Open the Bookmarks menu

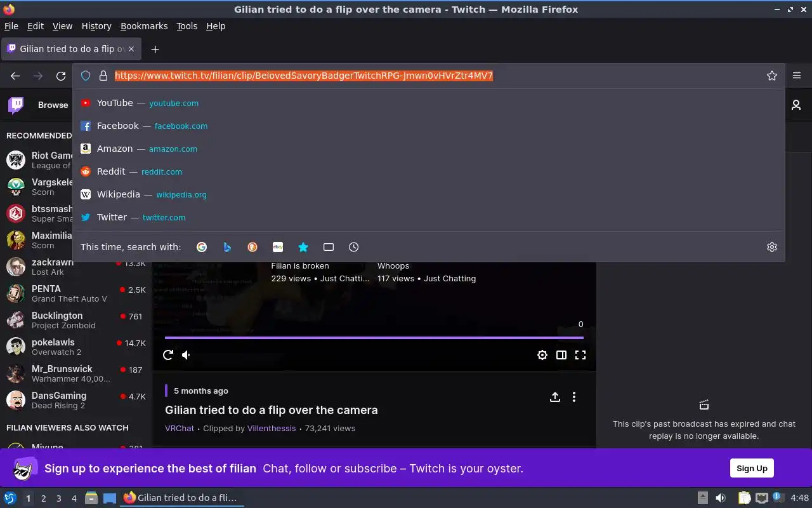(x=144, y=26)
